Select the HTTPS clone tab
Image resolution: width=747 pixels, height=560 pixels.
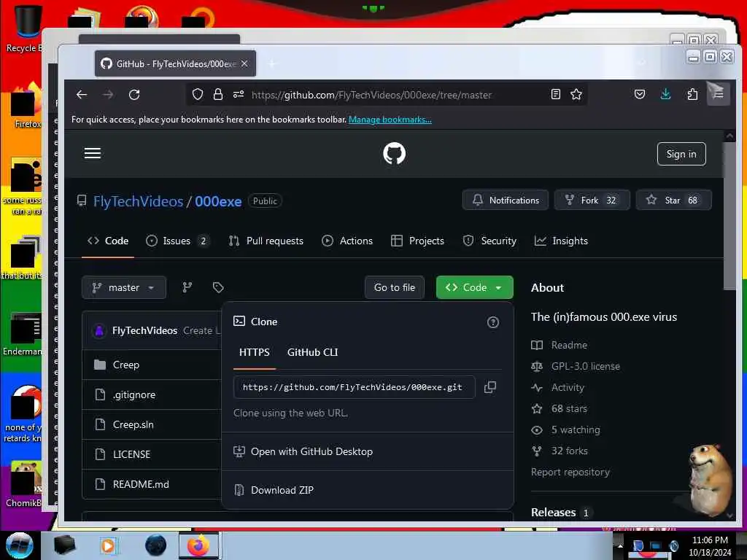[255, 352]
